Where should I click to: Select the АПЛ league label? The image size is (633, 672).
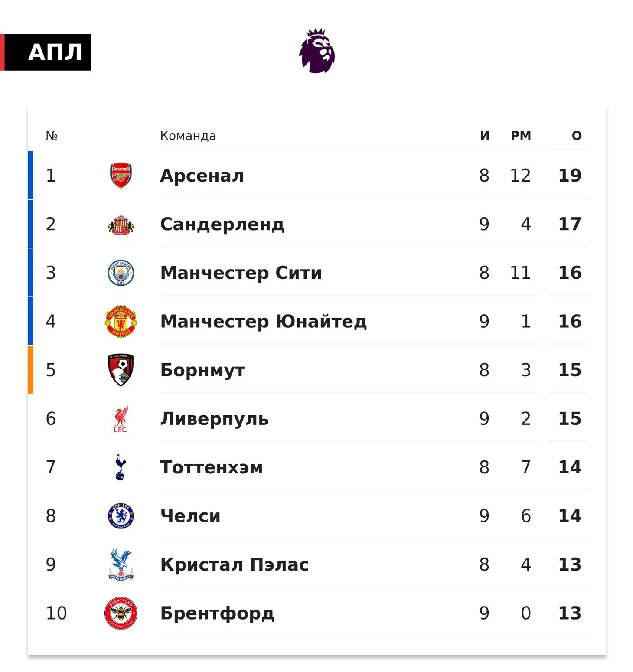click(x=55, y=52)
